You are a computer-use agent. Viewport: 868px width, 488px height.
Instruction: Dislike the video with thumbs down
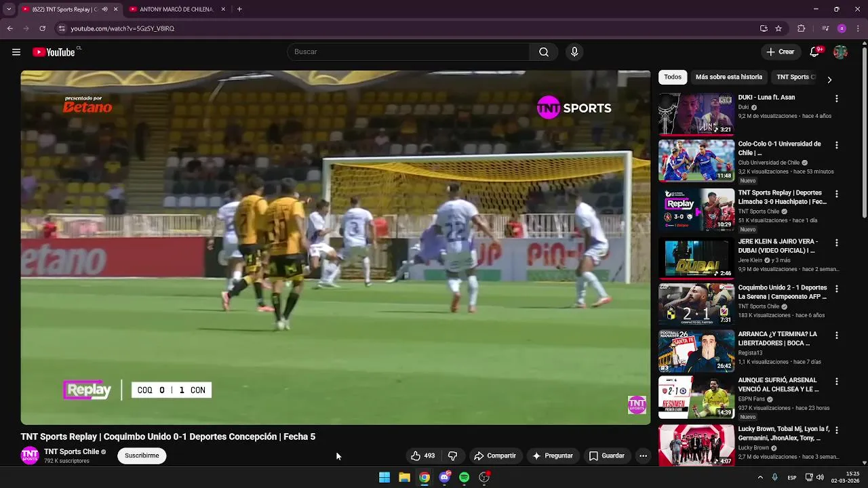pyautogui.click(x=452, y=455)
